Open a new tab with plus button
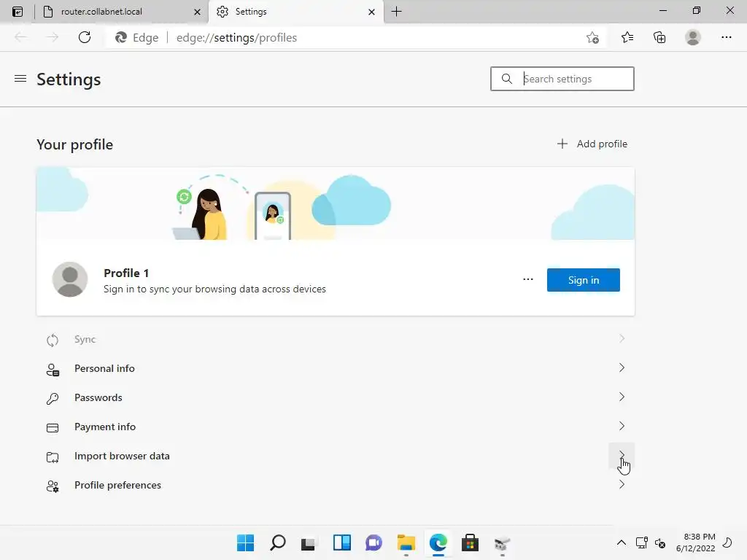The width and height of the screenshot is (747, 560). click(396, 12)
